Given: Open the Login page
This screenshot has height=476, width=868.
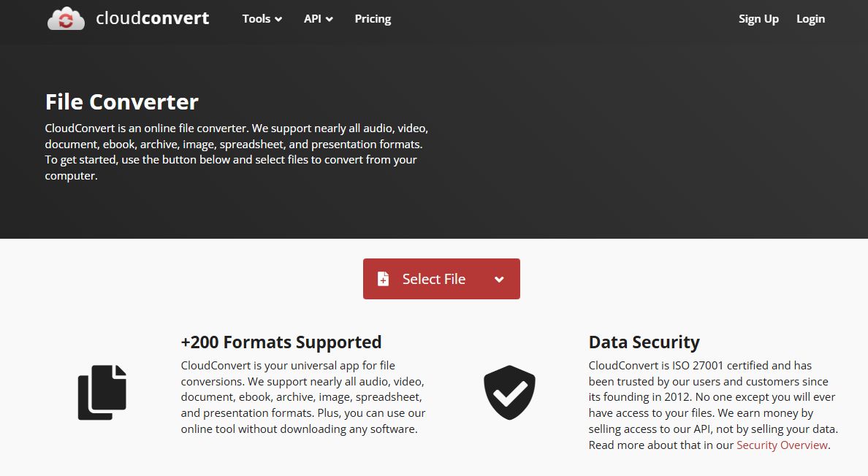Looking at the screenshot, I should click(x=810, y=19).
